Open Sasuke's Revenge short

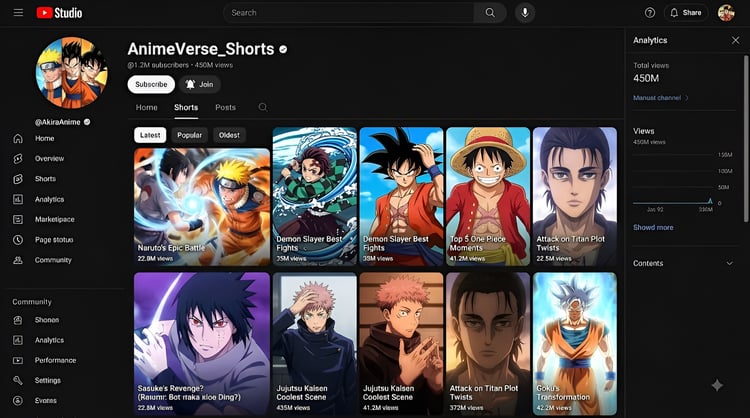click(202, 343)
